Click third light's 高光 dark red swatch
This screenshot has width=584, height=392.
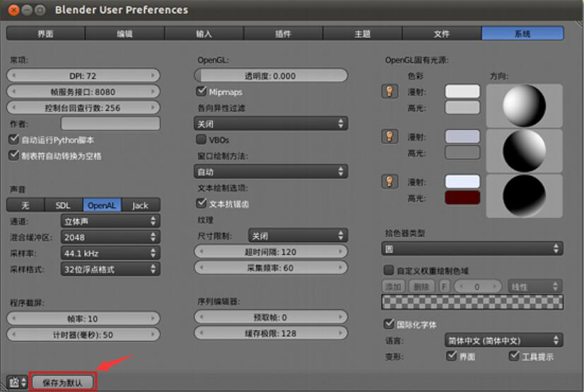point(462,198)
